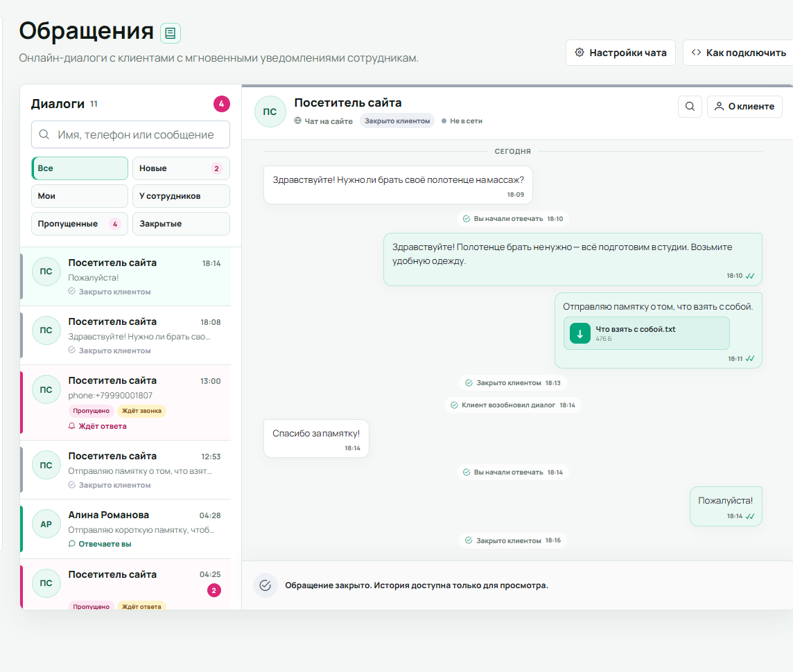
Task: Click the "Посетитель сайта" title in the chat header
Action: tap(348, 103)
